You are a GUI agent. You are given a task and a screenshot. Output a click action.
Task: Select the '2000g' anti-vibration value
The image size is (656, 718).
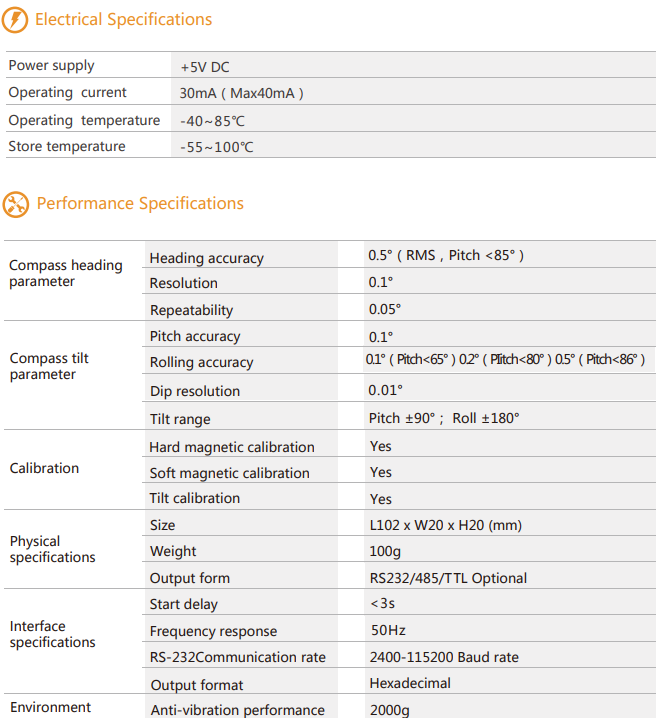(390, 710)
